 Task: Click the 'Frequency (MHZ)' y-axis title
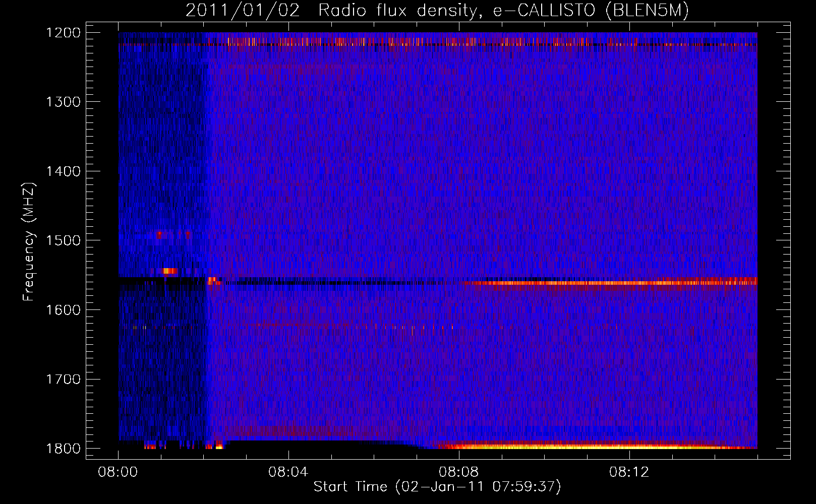click(x=29, y=241)
